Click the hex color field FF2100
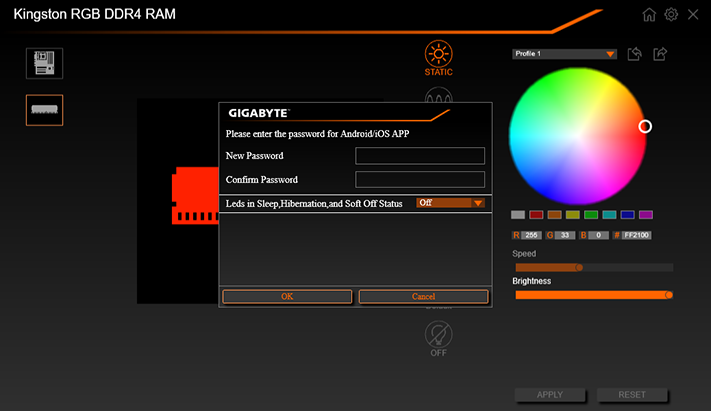Viewport: 711px width, 411px height. point(637,235)
